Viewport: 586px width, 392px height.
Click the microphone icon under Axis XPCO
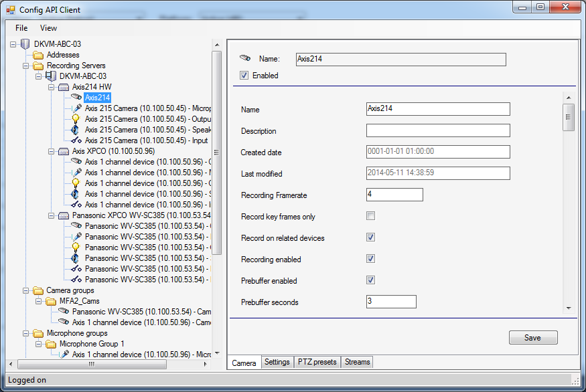[x=76, y=173]
